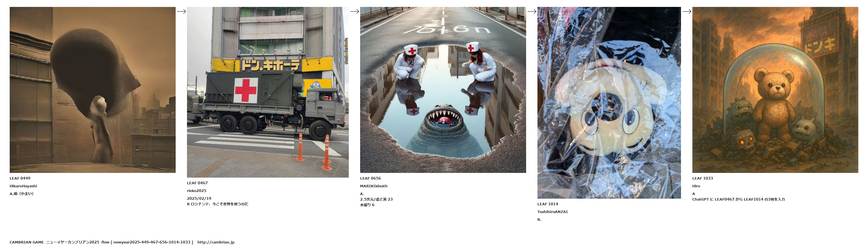Click author name HikaruHayashi
868x249 pixels.
[24, 186]
